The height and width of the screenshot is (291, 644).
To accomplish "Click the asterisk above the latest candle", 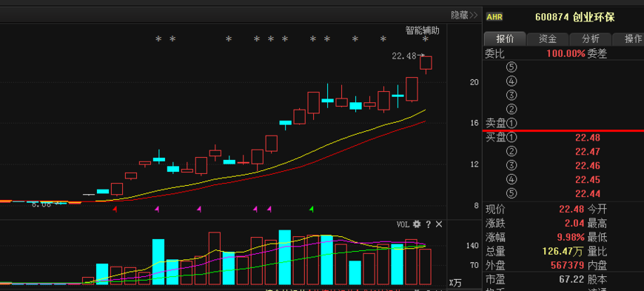I will [426, 39].
